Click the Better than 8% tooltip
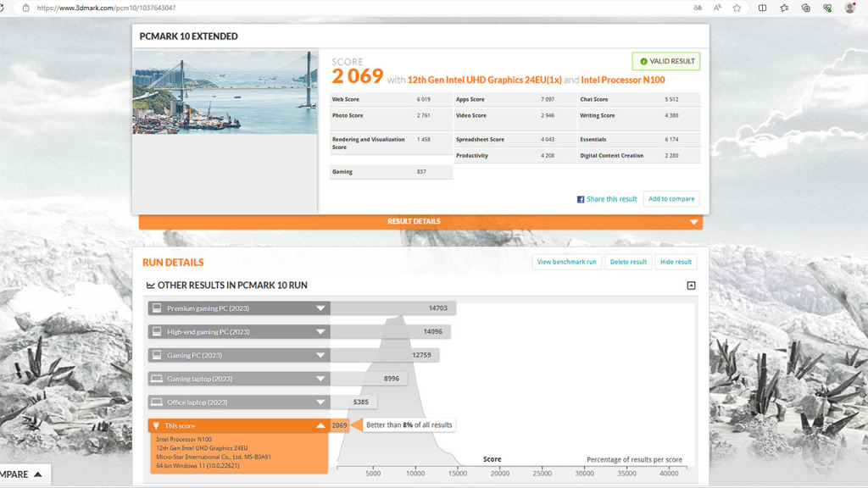Viewport: 868px width, 488px height. [409, 425]
